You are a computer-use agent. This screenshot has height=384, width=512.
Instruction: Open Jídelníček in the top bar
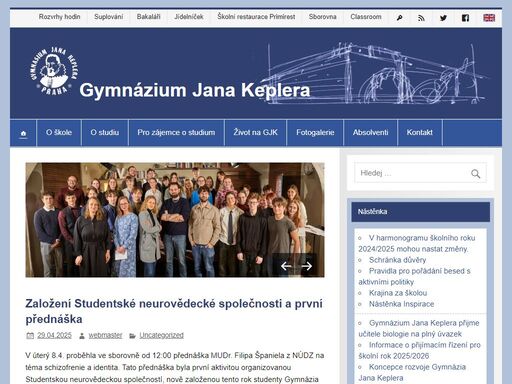point(189,17)
